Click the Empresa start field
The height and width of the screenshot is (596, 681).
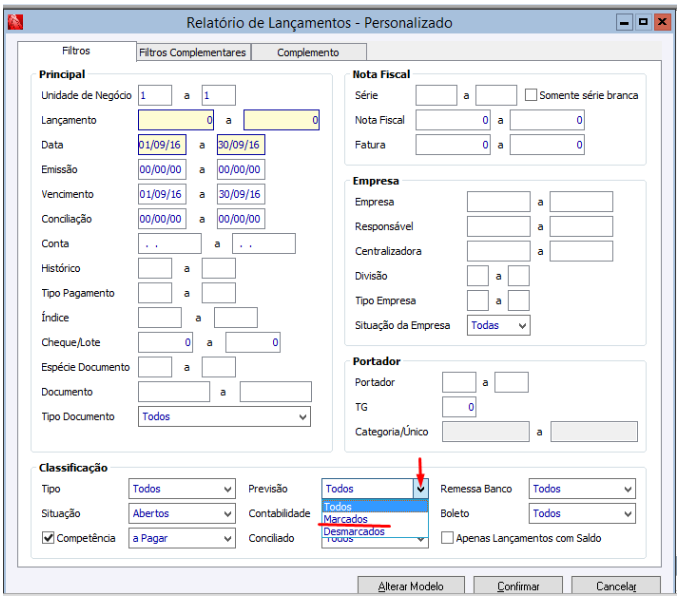[x=499, y=202]
